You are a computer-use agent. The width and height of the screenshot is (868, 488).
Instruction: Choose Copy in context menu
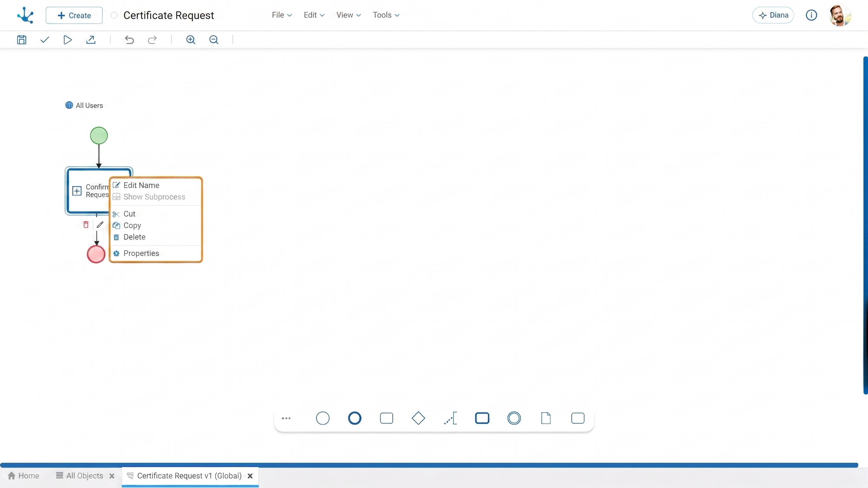tap(156, 225)
